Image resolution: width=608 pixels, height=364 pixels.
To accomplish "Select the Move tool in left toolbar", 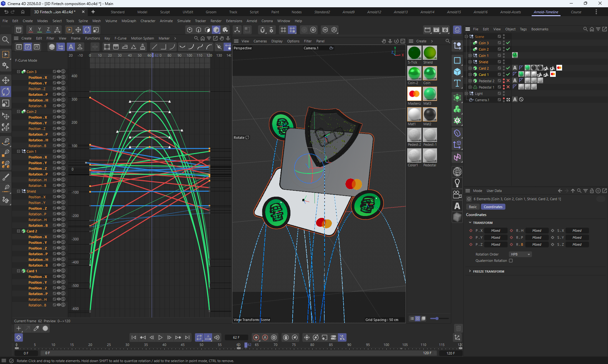I will (x=6, y=80).
